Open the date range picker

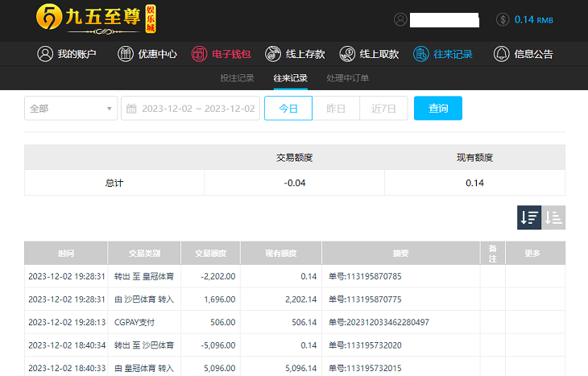tap(190, 108)
